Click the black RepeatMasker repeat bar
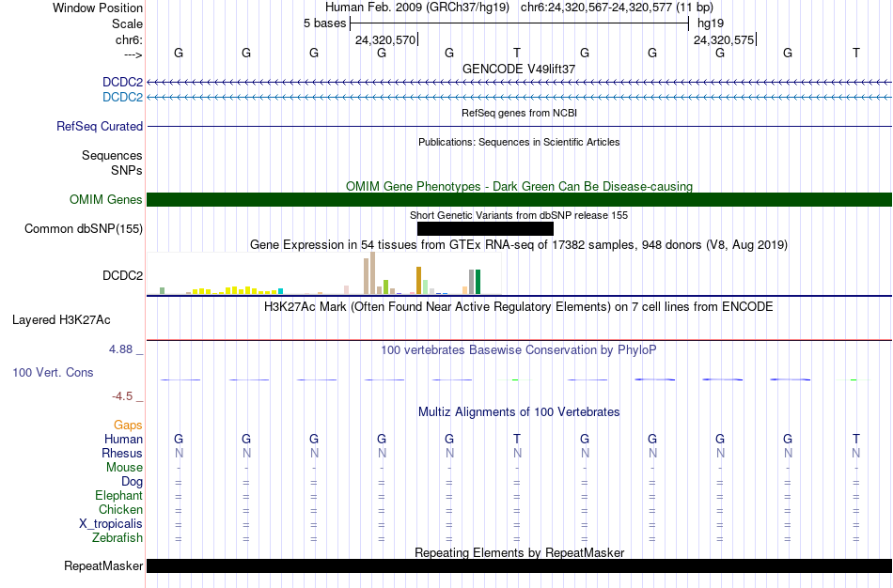893x588 pixels. 520,565
